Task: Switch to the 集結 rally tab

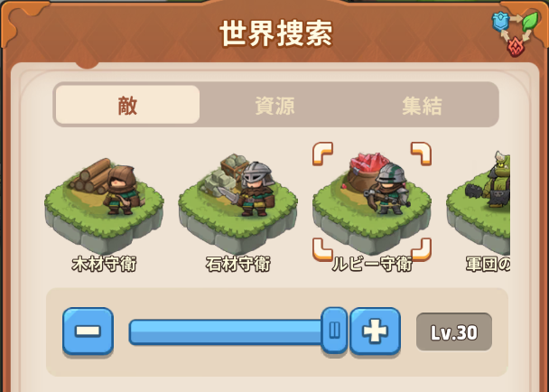Action: (x=422, y=105)
